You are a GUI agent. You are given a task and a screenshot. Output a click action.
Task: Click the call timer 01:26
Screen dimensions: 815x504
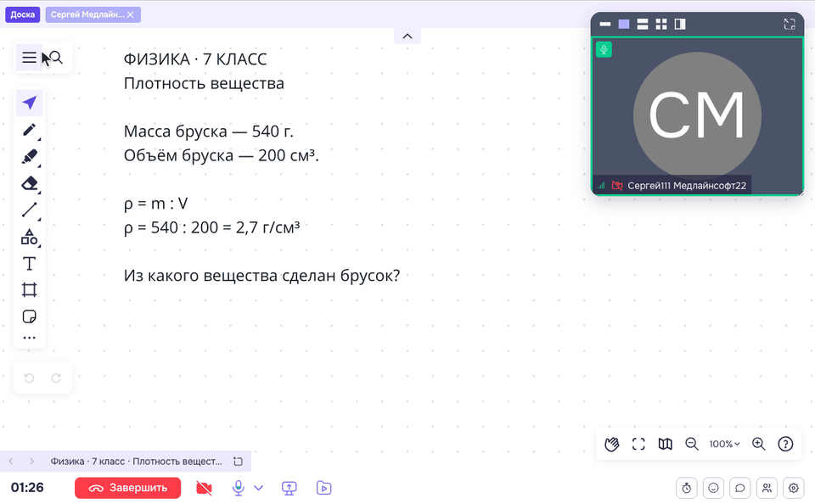(27, 488)
